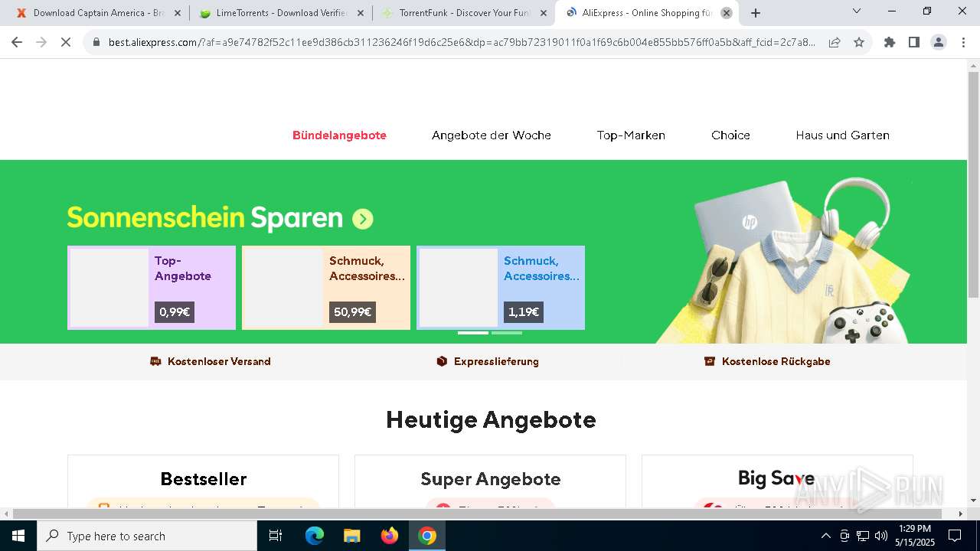Click Kostenloser Versand truck icon
This screenshot has height=551, width=980.
coord(155,361)
